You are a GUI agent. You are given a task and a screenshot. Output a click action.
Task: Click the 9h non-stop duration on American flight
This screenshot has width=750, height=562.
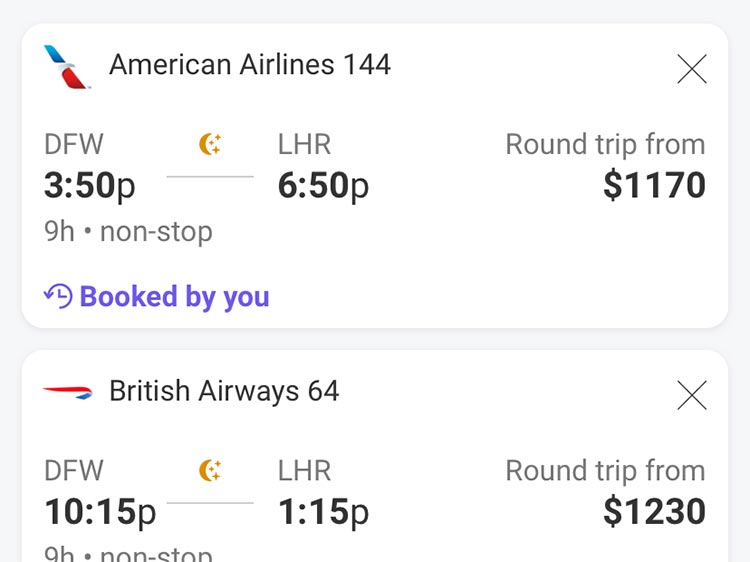click(x=128, y=232)
